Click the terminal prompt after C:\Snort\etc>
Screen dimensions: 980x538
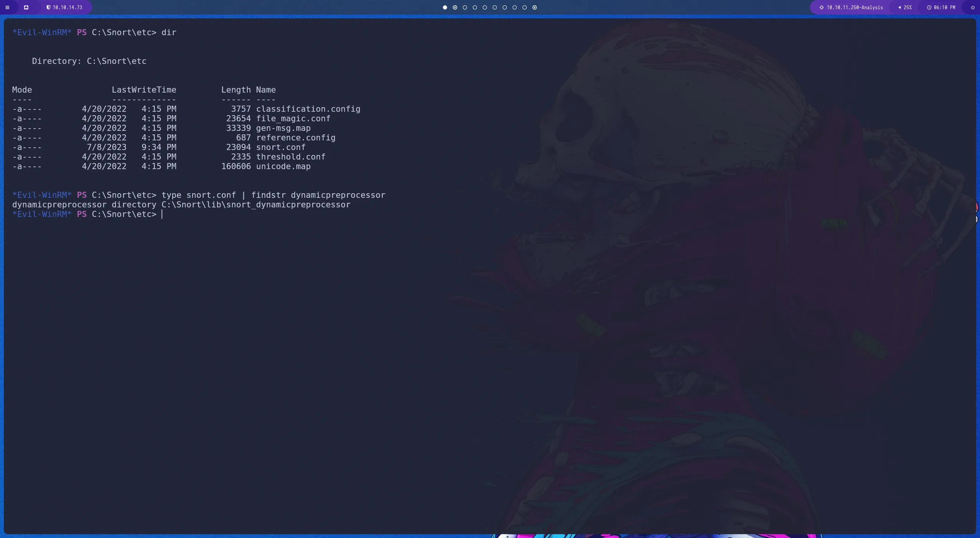pyautogui.click(x=163, y=214)
